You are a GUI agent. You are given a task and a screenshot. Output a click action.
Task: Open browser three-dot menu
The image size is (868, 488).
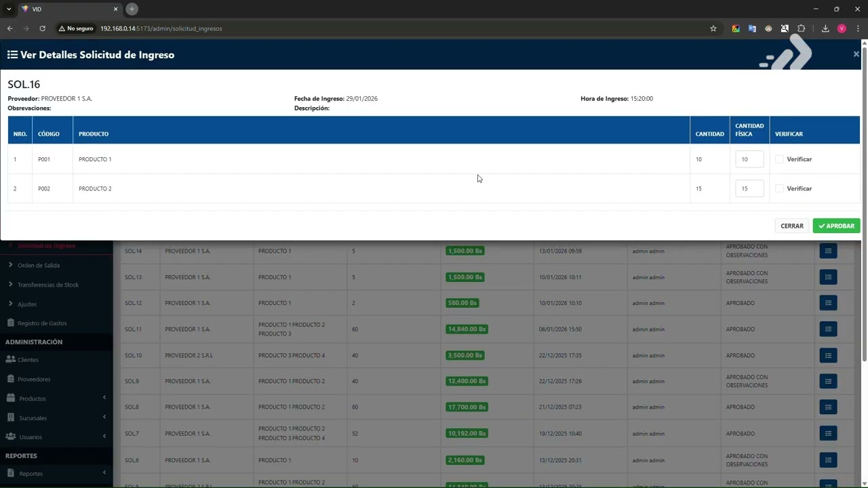858,28
